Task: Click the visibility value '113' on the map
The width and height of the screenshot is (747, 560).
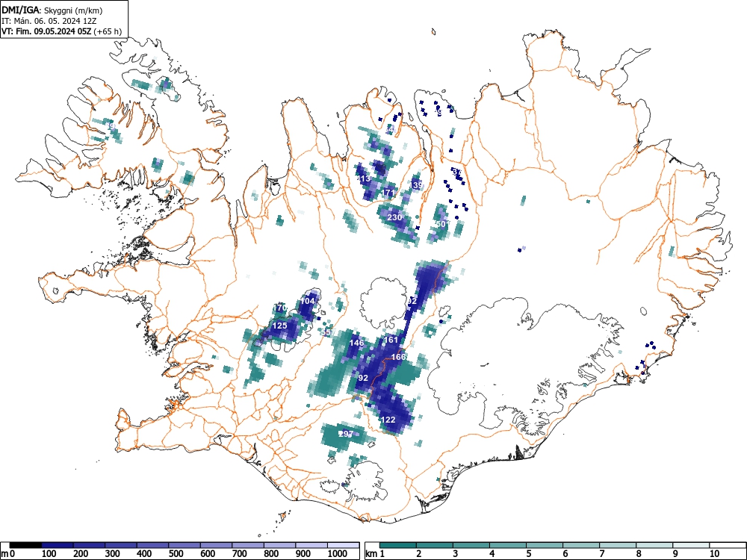Action: click(x=364, y=179)
